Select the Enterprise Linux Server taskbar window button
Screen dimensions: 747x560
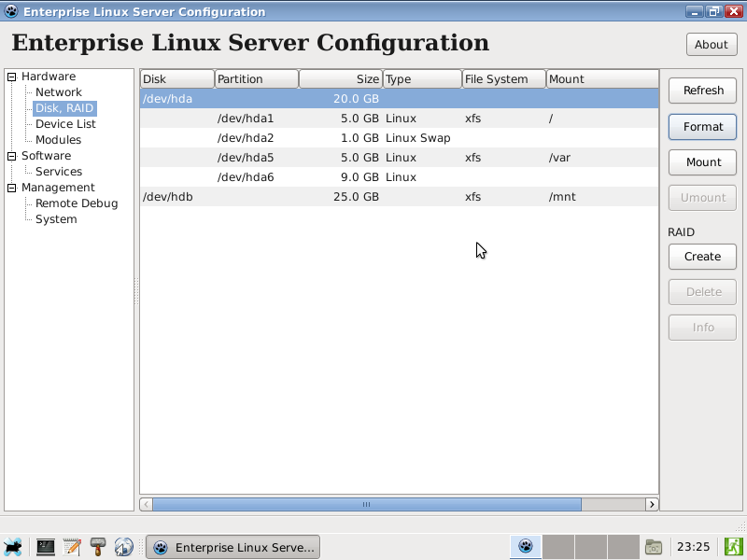(233, 547)
